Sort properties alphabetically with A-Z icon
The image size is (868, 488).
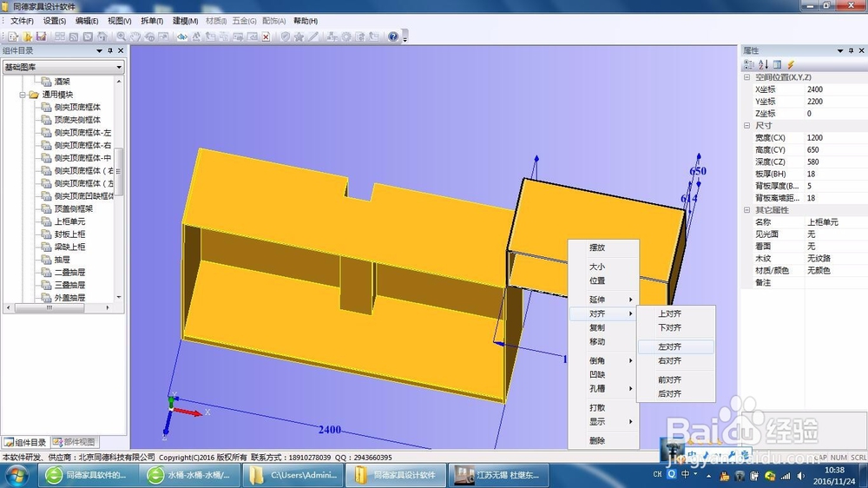point(763,65)
